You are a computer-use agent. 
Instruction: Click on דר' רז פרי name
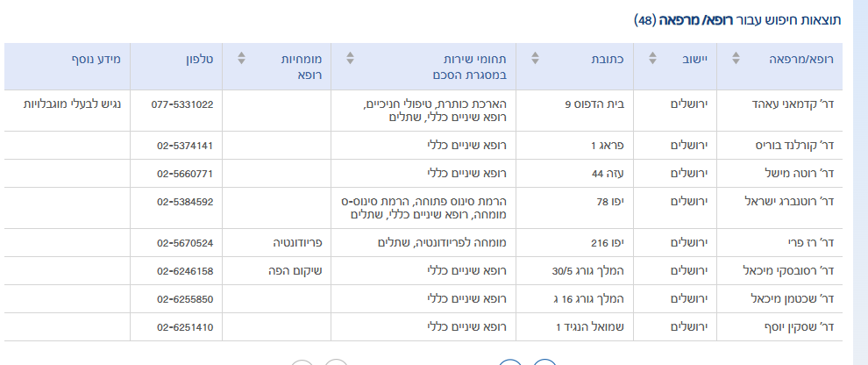click(x=809, y=243)
